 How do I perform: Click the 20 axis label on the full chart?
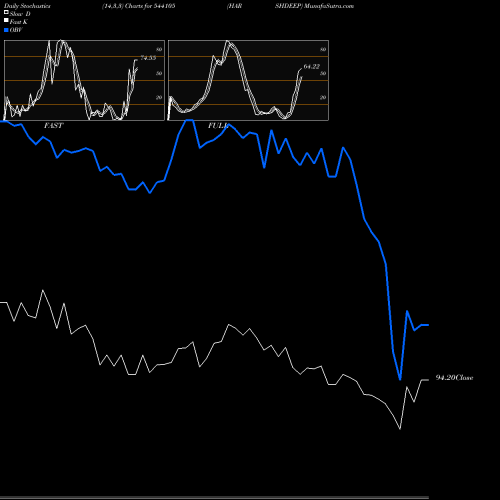(323, 98)
